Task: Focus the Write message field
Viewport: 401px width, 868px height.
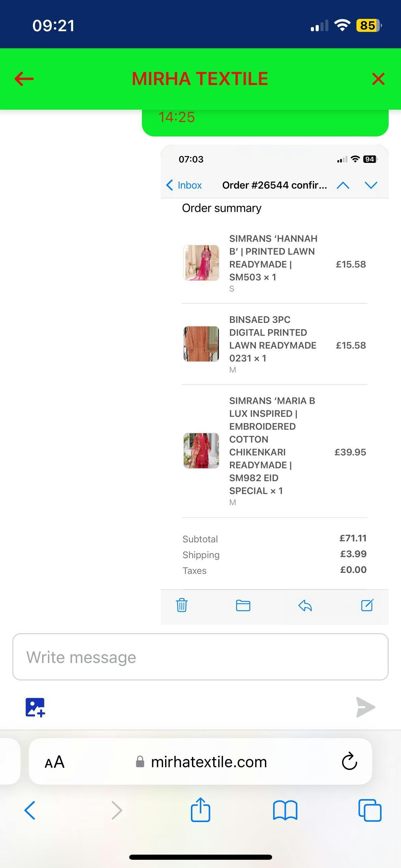Action: click(200, 657)
